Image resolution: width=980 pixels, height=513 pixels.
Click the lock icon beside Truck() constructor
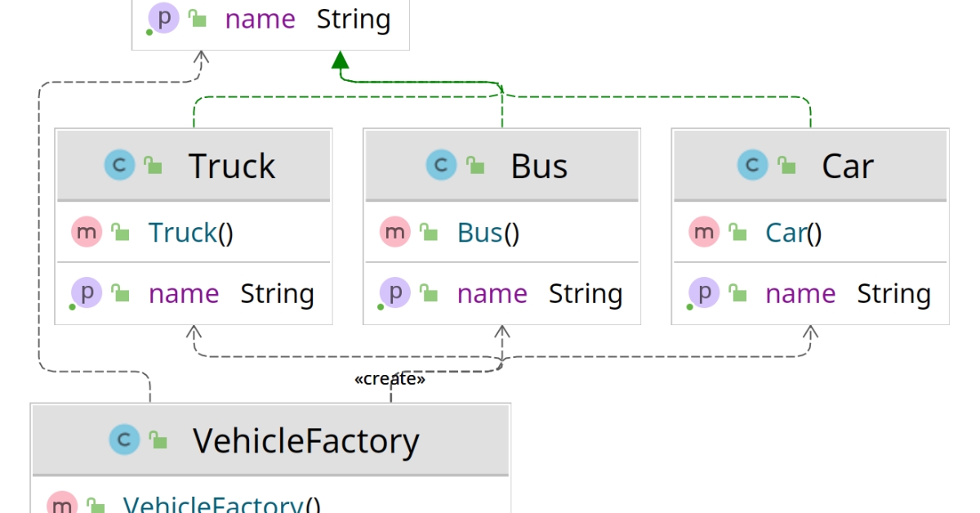click(120, 232)
